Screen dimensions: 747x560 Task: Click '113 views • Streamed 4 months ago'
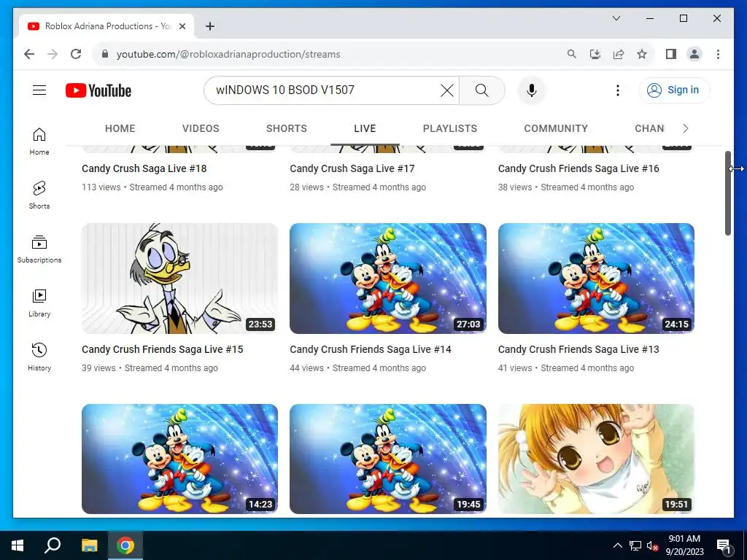152,187
